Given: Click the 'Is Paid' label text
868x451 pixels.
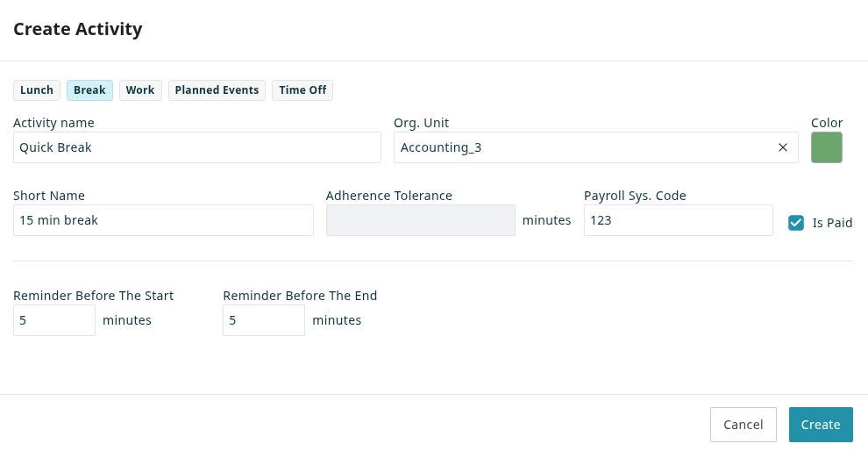Looking at the screenshot, I should click(x=832, y=223).
